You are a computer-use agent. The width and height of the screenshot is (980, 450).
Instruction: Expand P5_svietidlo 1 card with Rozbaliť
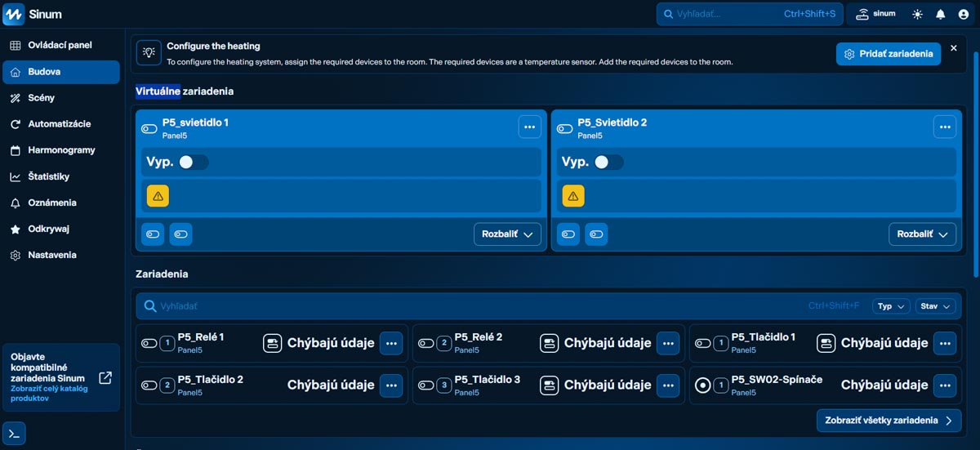click(x=507, y=234)
